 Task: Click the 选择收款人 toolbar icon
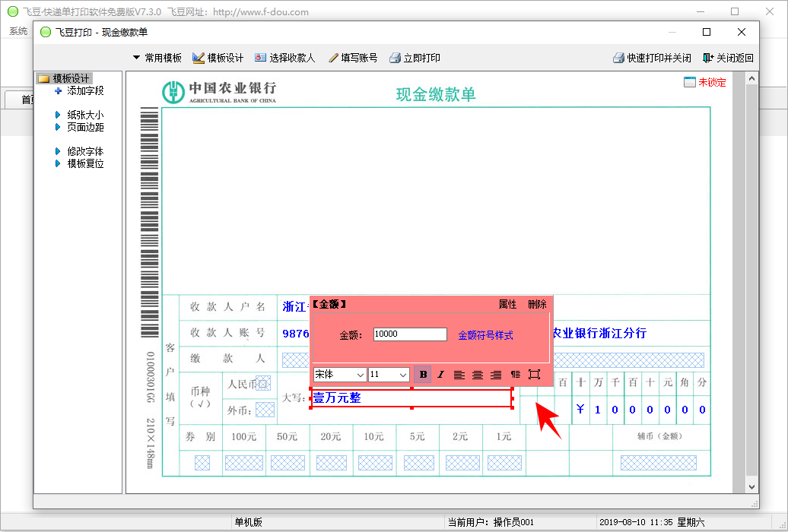point(260,58)
